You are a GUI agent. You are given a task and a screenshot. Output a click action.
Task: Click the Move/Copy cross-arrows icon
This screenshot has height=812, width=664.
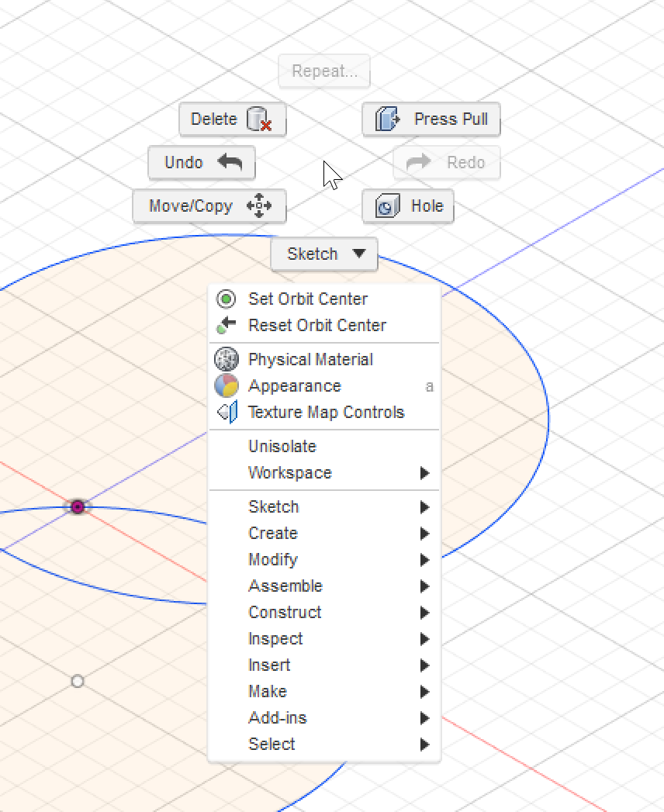coord(259,206)
